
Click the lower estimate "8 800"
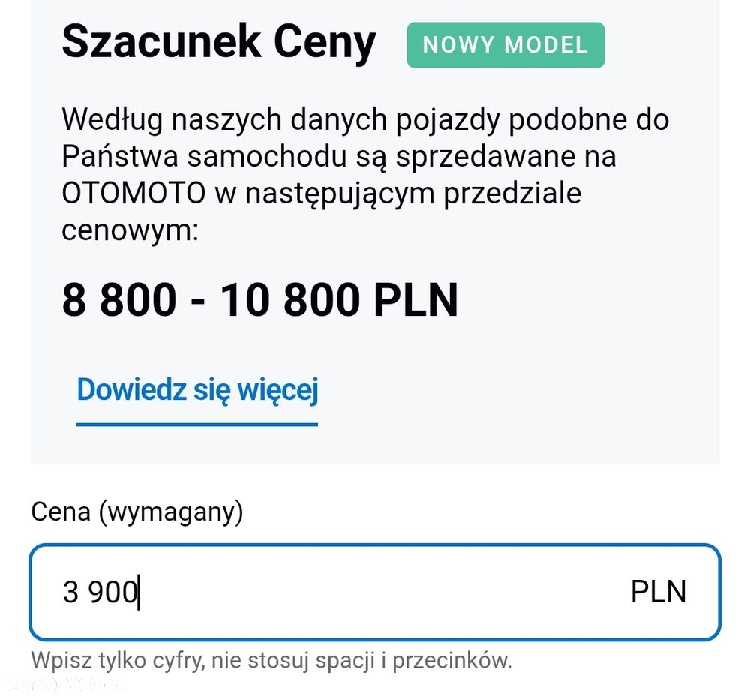click(x=118, y=300)
